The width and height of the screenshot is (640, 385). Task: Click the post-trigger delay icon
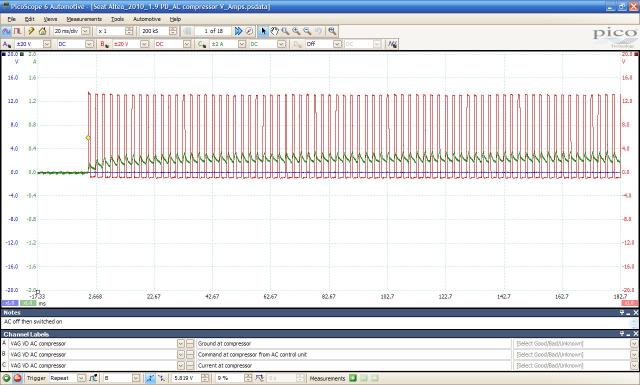(260, 378)
